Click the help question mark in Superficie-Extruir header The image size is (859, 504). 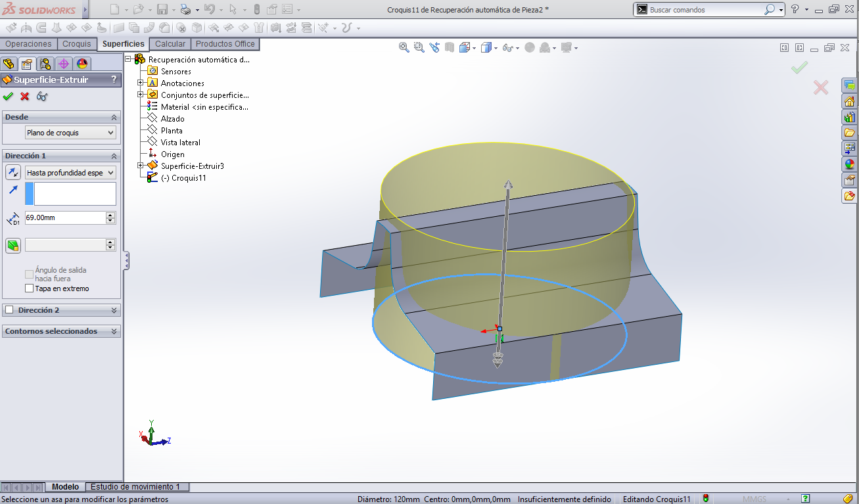tap(114, 80)
